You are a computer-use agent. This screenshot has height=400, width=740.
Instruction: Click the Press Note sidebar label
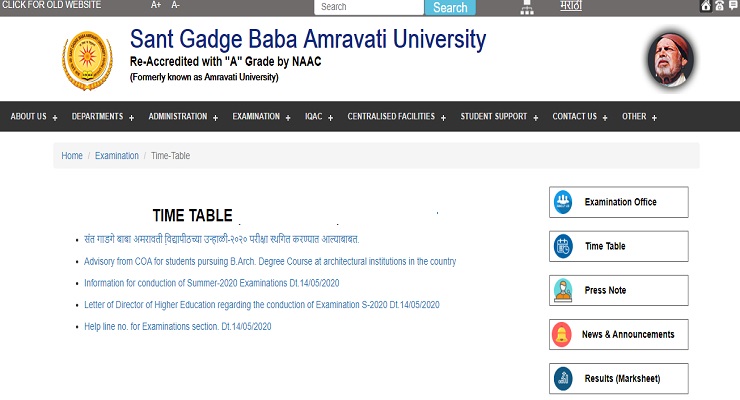coord(605,290)
